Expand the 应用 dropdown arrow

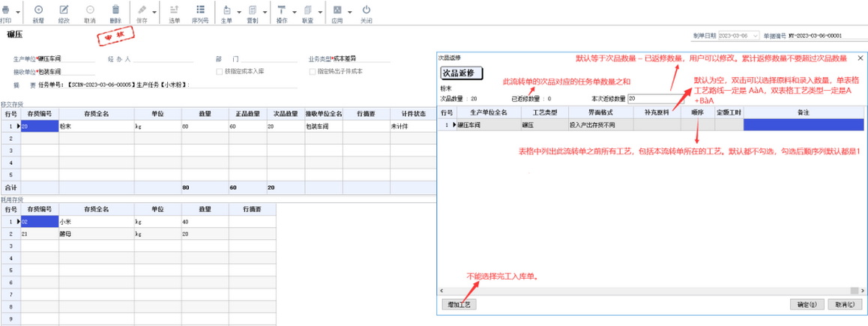(x=349, y=12)
